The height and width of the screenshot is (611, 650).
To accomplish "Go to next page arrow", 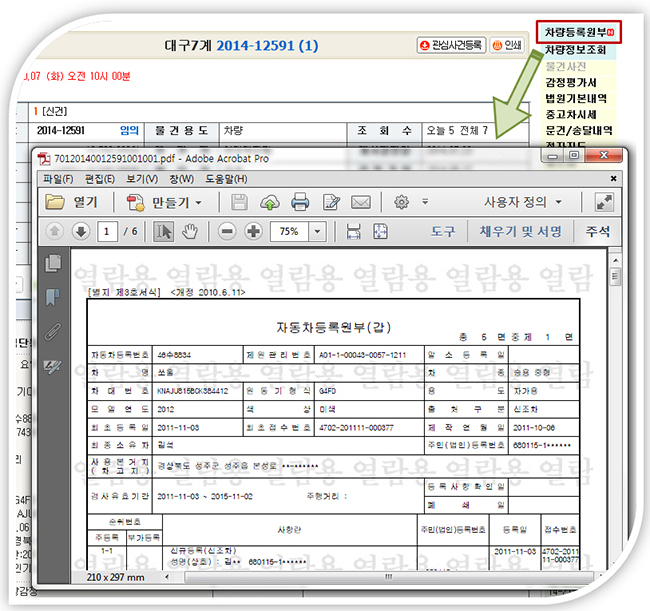I will 81,231.
